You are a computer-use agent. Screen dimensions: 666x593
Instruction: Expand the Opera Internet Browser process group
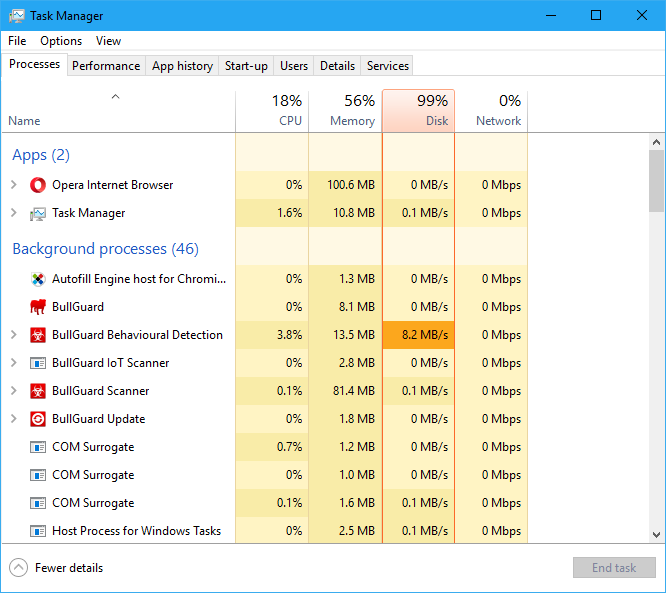[x=14, y=185]
